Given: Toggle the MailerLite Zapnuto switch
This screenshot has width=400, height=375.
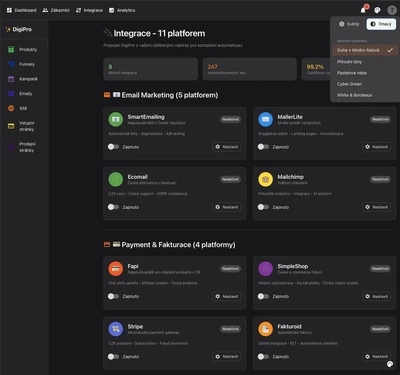Looking at the screenshot, I should 263,147.
